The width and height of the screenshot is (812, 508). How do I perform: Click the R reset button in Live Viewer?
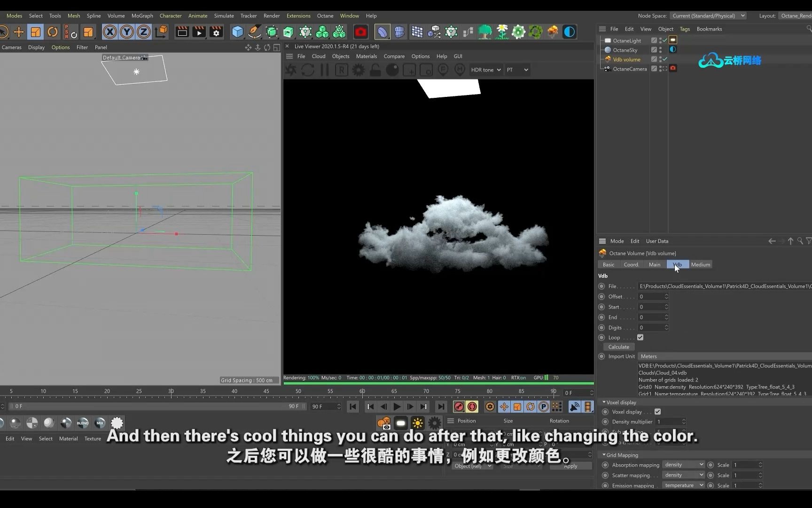pyautogui.click(x=341, y=70)
